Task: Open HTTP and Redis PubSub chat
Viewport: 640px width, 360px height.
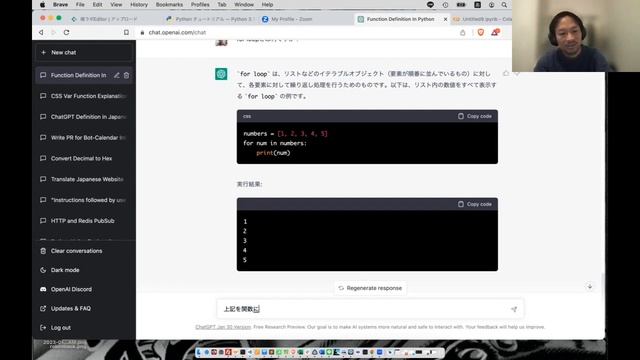Action: click(x=84, y=221)
